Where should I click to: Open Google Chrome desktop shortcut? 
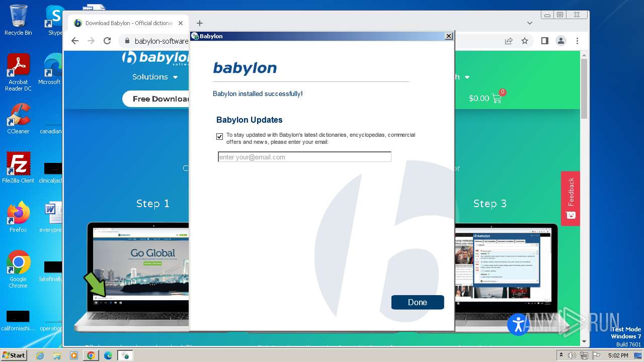click(x=18, y=269)
